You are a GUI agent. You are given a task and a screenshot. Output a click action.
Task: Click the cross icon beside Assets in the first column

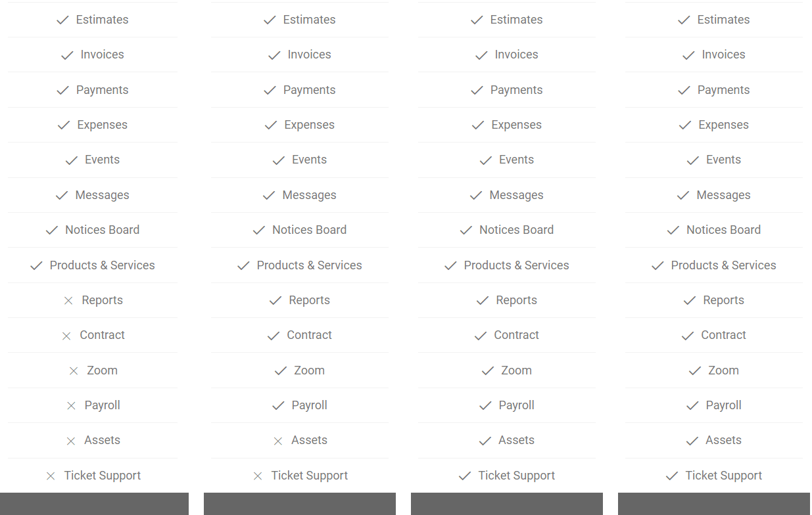coord(71,441)
